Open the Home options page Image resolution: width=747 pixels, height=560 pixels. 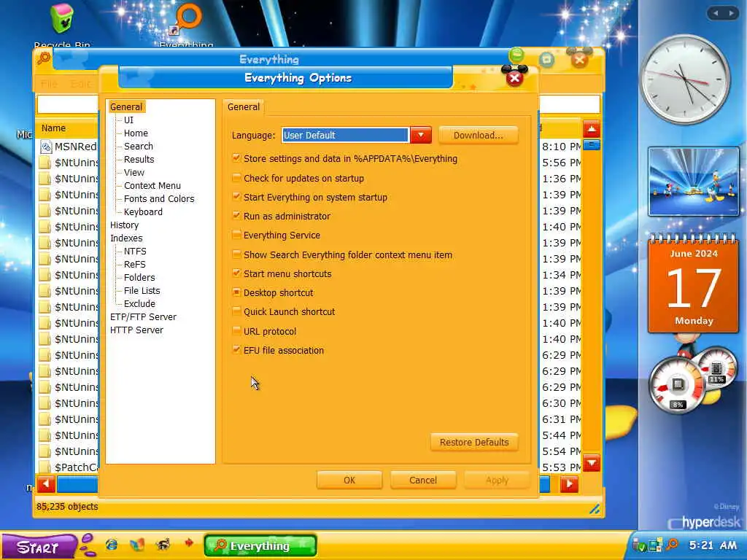(x=136, y=133)
